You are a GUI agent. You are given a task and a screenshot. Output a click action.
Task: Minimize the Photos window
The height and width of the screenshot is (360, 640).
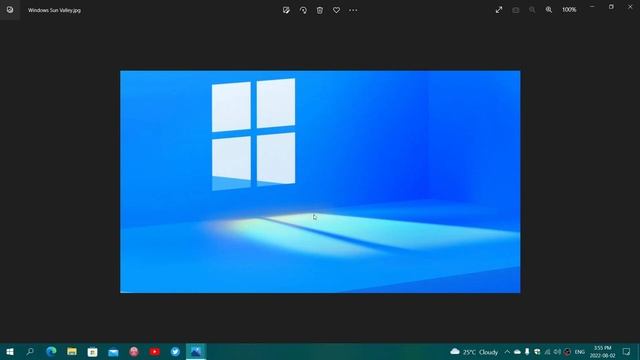pyautogui.click(x=592, y=7)
